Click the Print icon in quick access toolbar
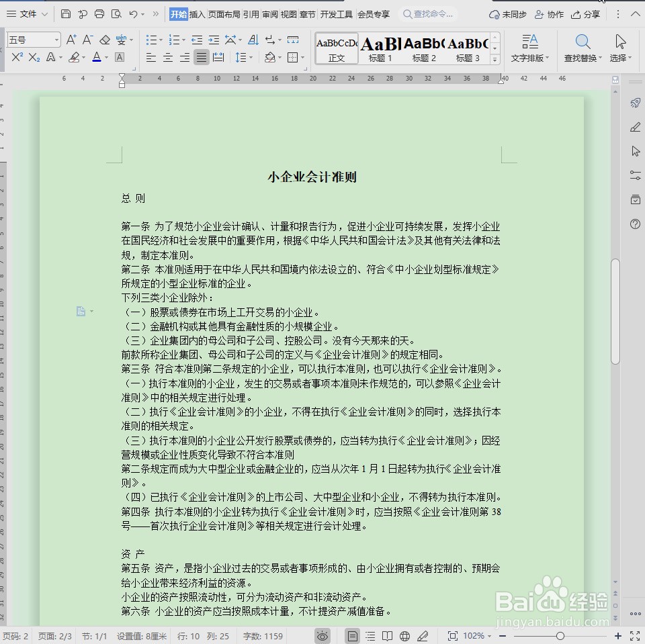This screenshot has width=645, height=644. [99, 14]
